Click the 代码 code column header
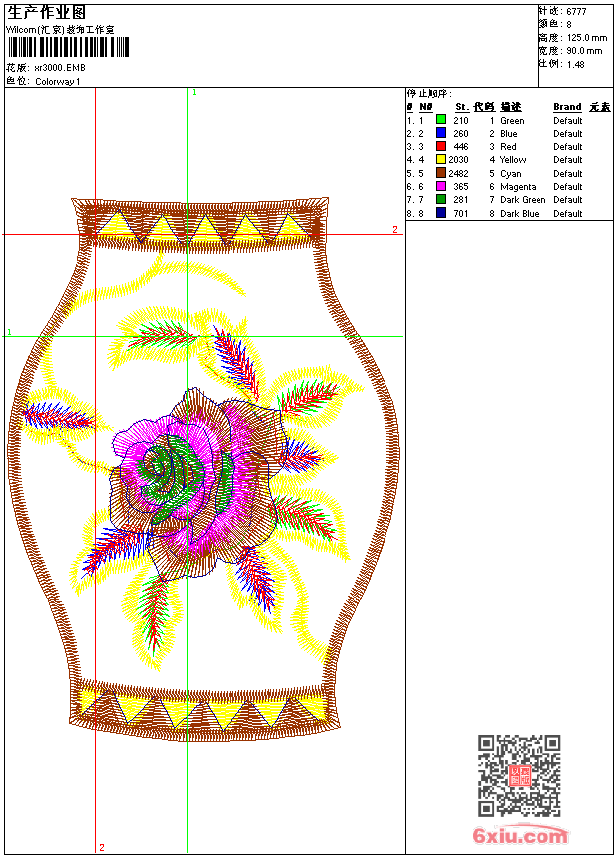Viewport: 616px width, 855px height. click(x=484, y=107)
